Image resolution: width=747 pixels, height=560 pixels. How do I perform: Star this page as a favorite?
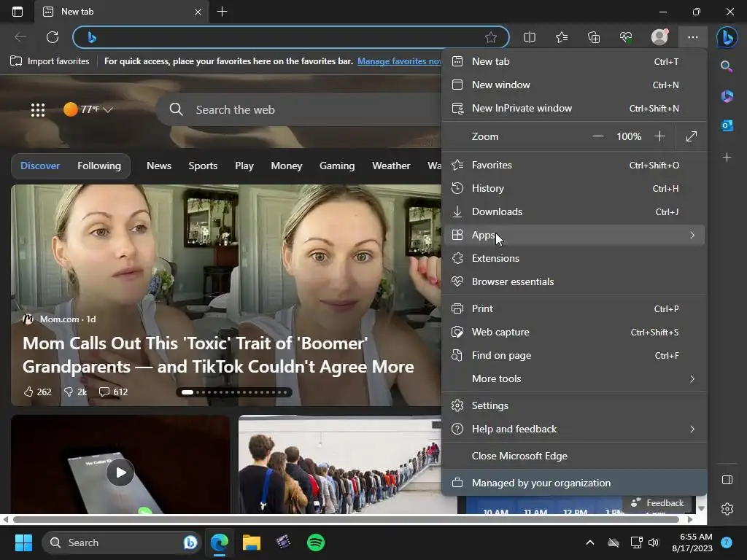pyautogui.click(x=491, y=37)
